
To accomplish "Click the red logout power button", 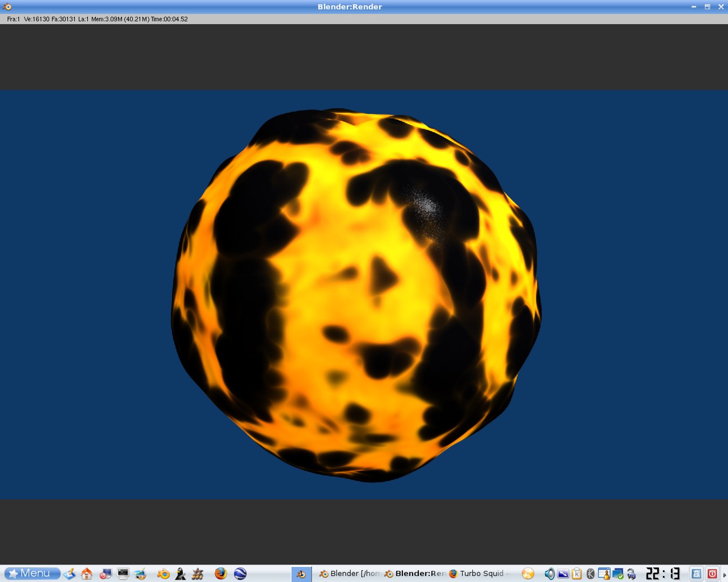I will (712, 574).
